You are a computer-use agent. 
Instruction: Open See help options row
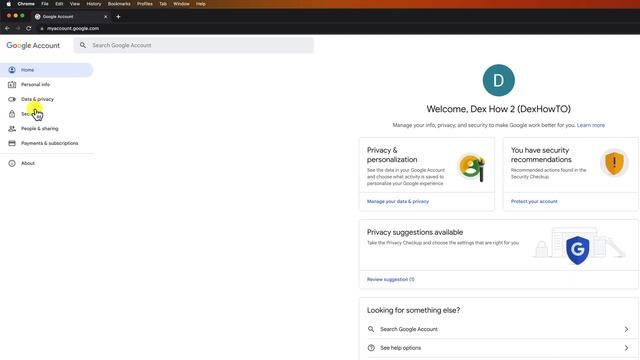click(x=498, y=348)
